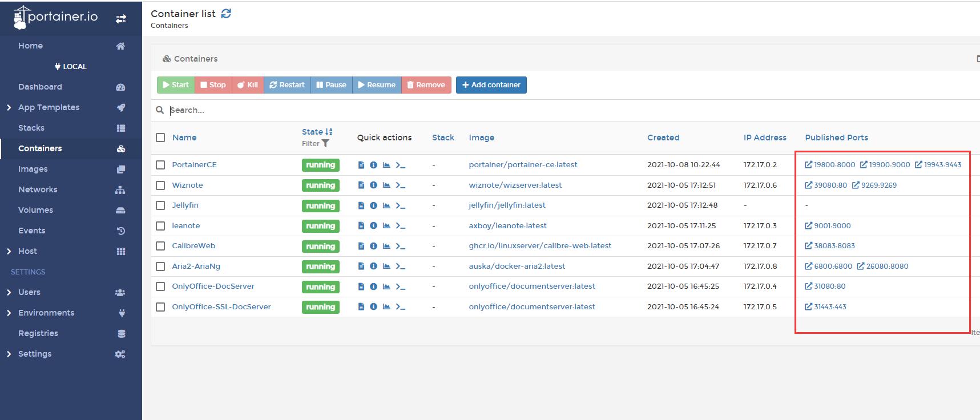Open the Home sidebar item
Viewport: 980px width, 420px height.
tap(71, 46)
